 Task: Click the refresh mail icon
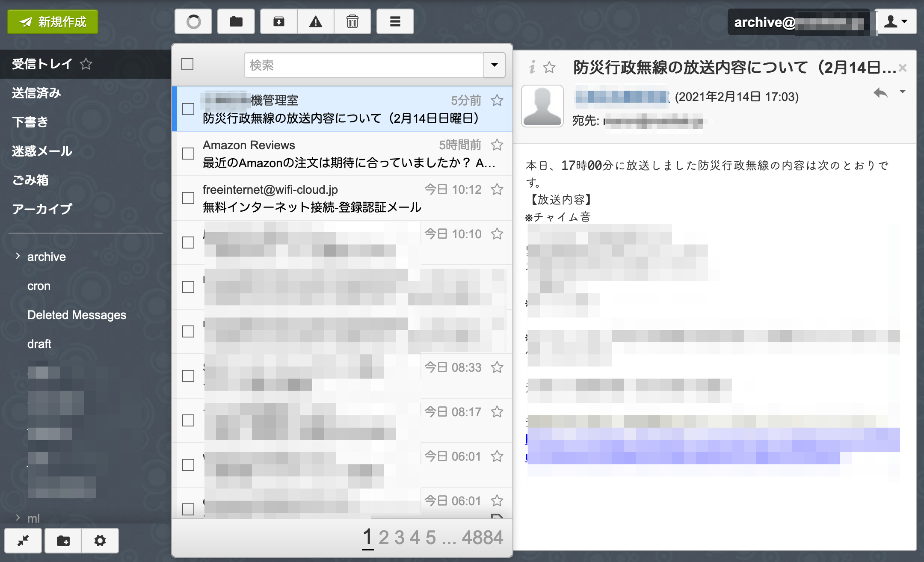tap(193, 21)
